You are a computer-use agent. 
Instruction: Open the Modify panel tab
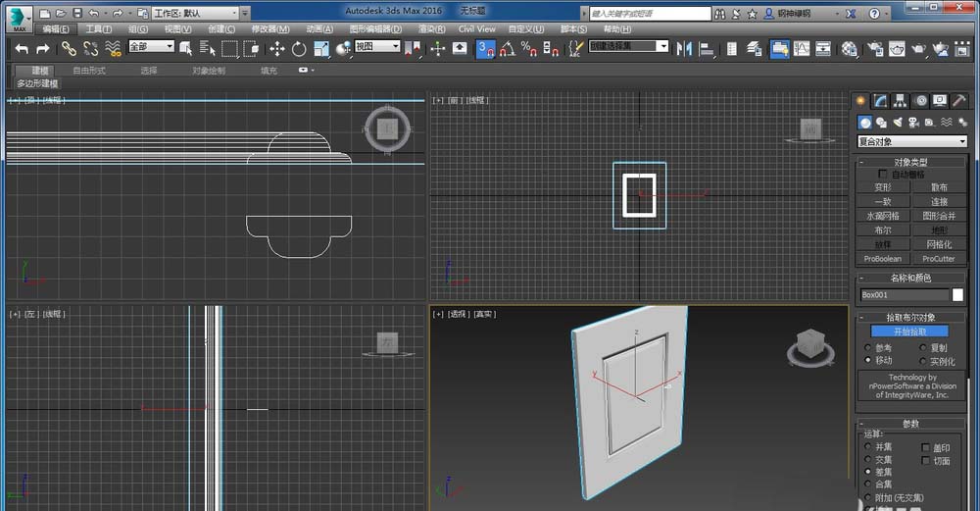pyautogui.click(x=882, y=101)
